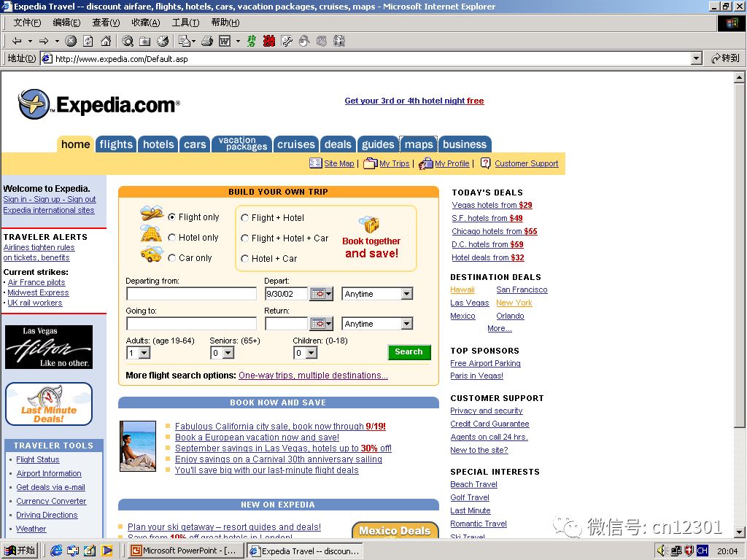Click the wrench tools toolbar icon

(x=286, y=42)
